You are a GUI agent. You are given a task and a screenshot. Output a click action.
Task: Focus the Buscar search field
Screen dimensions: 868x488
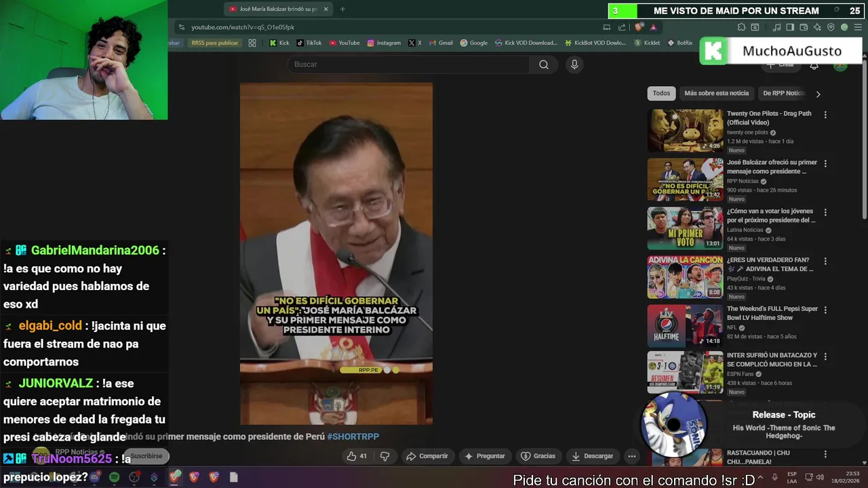(x=409, y=64)
